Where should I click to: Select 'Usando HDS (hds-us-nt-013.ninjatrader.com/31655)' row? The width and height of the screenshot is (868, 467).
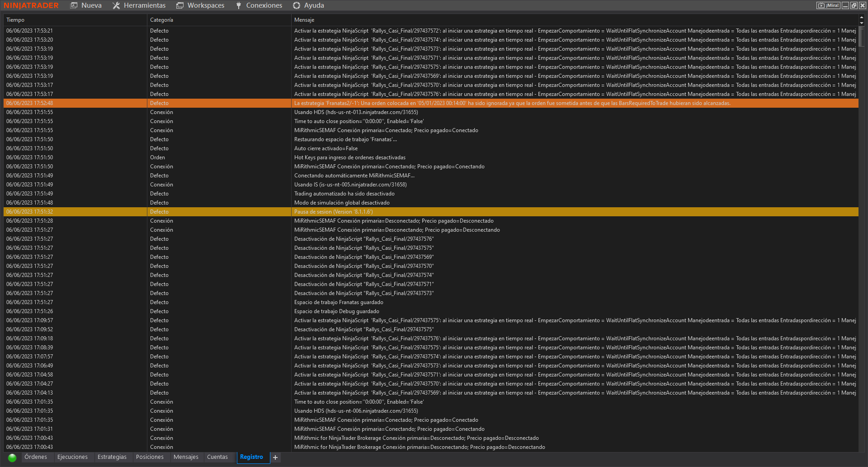pos(431,112)
